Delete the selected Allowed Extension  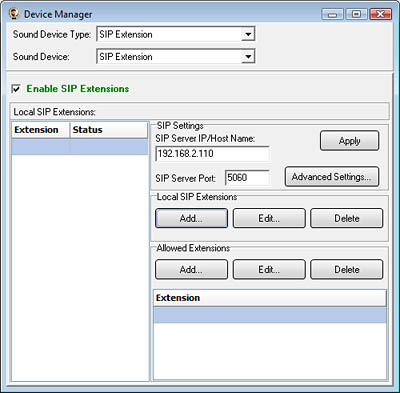coord(347,269)
